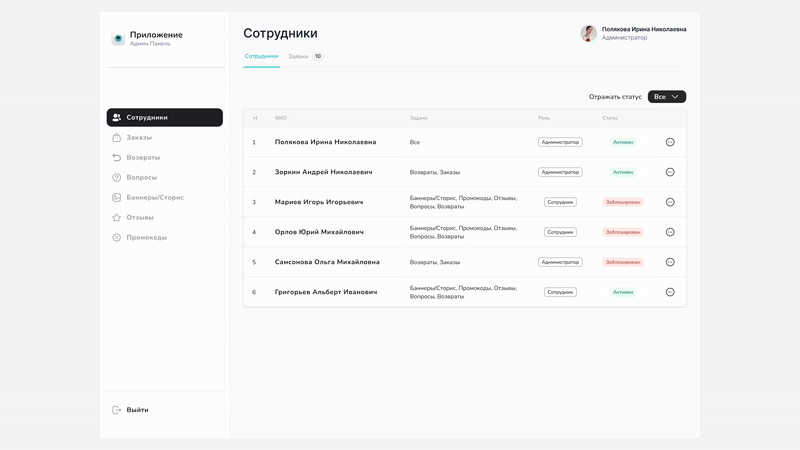Click Активен status of Полякова
Screen dimensions: 800x450
pos(623,142)
